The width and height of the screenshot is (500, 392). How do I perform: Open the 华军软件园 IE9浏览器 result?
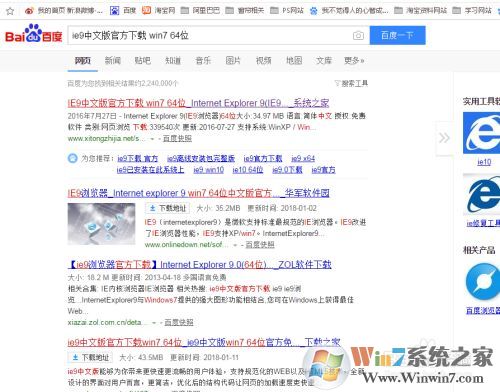[198, 193]
